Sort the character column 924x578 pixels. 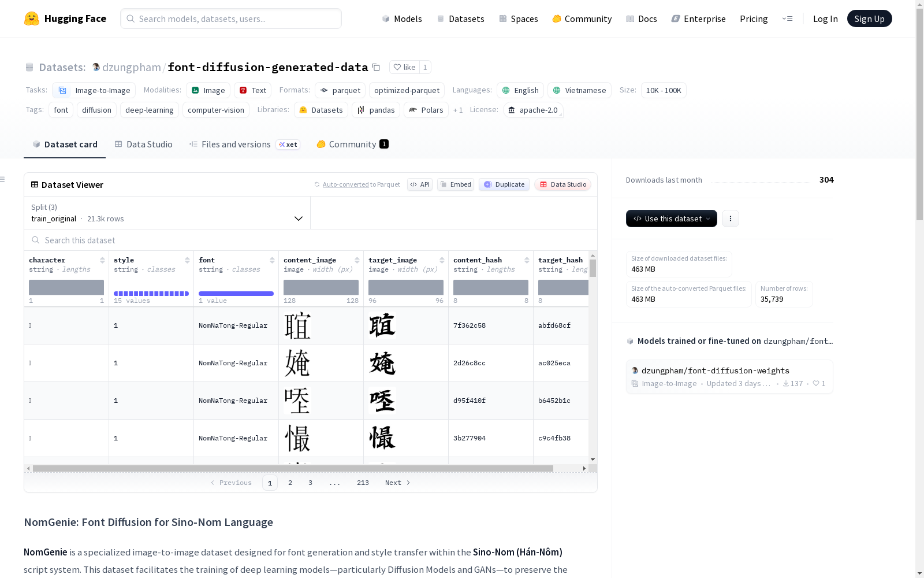click(102, 260)
